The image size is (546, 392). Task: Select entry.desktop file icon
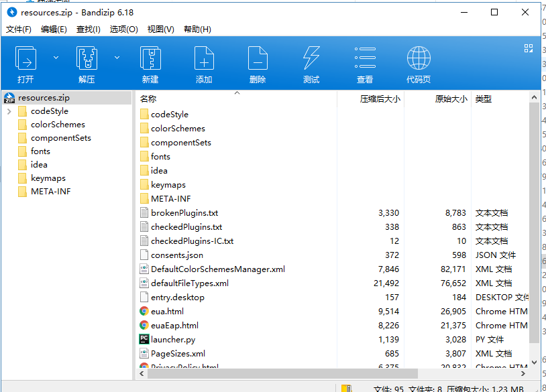pos(144,298)
